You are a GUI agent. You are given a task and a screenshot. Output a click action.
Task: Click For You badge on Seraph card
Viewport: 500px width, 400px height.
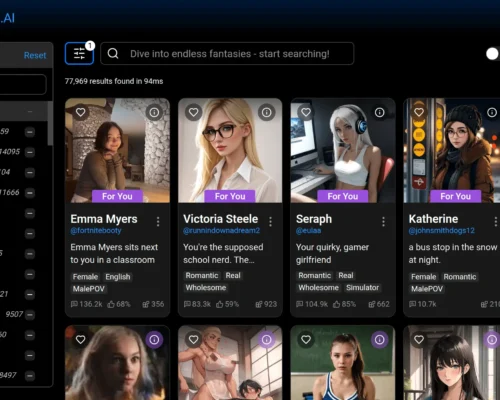[x=343, y=196]
